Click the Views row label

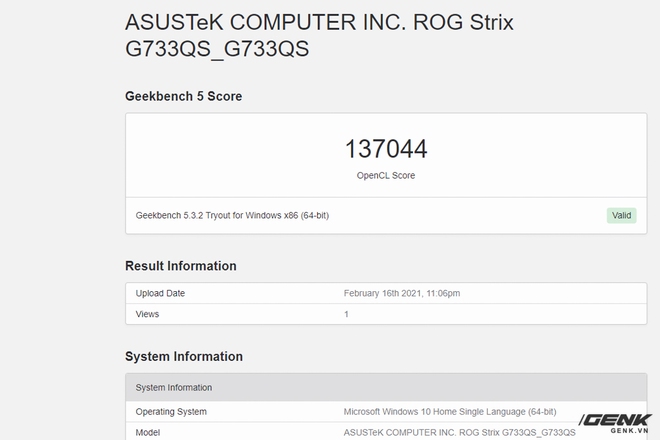(x=147, y=314)
